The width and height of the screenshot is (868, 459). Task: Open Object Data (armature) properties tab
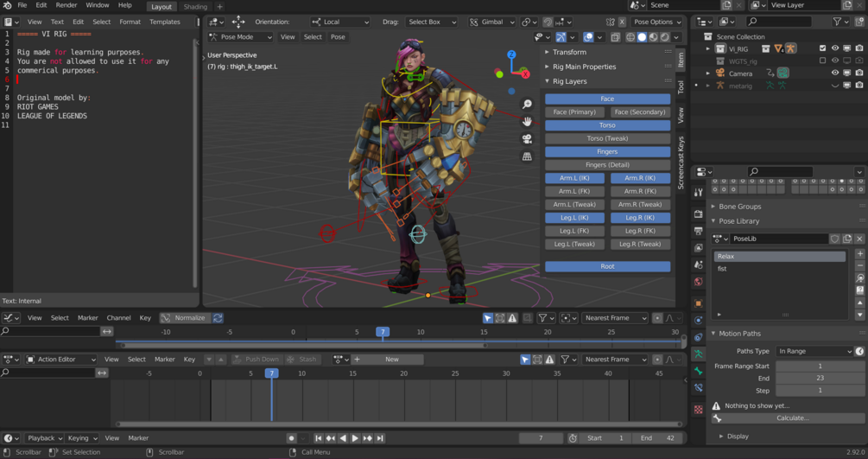699,354
